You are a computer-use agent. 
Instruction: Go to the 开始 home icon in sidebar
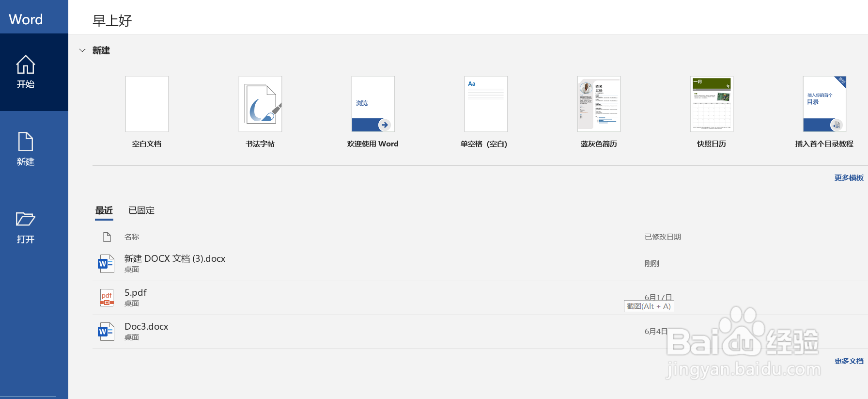[26, 64]
